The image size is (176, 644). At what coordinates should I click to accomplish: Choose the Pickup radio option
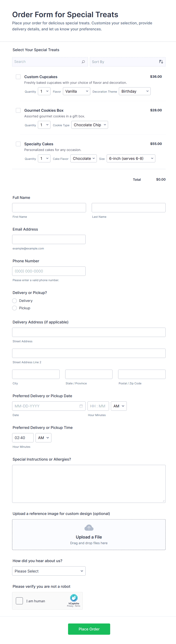15,308
